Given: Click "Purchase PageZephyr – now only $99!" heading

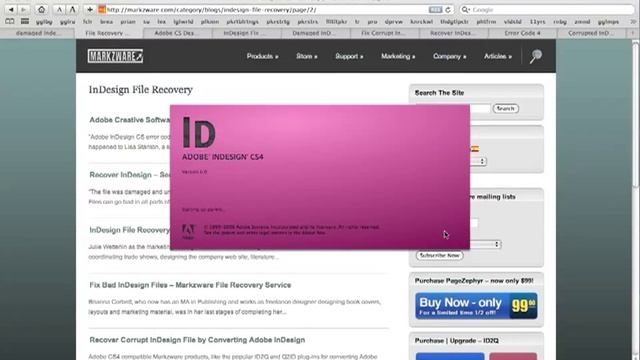Looking at the screenshot, I should tap(474, 281).
